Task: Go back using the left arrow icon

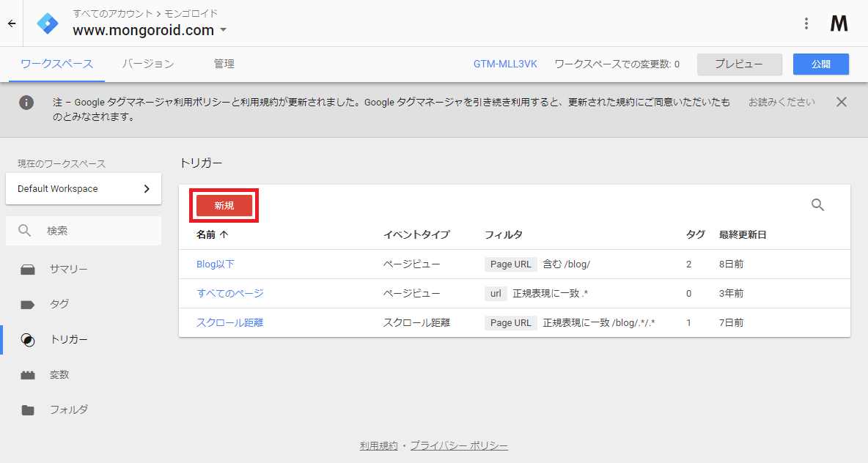Action: click(12, 23)
